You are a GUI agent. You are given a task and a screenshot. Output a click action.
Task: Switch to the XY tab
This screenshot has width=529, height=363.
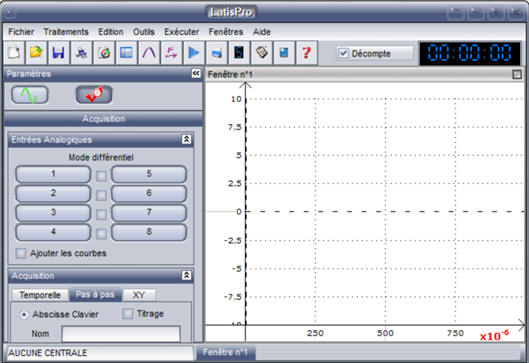click(139, 295)
